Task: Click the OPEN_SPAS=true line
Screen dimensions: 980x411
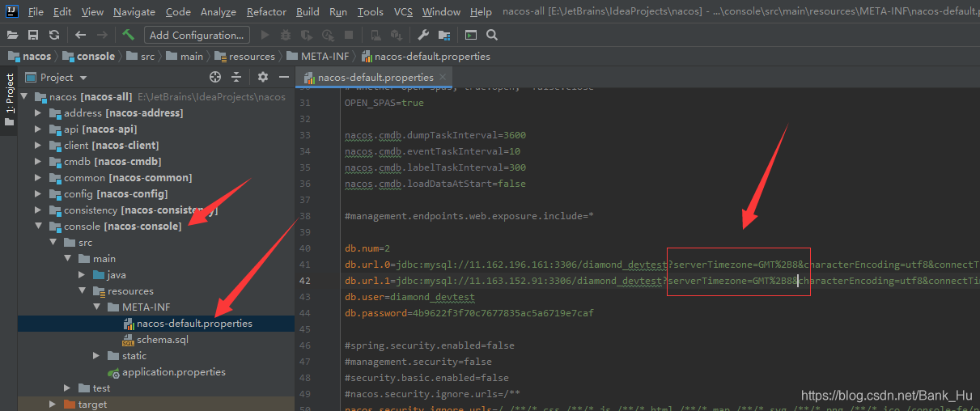Action: [384, 103]
